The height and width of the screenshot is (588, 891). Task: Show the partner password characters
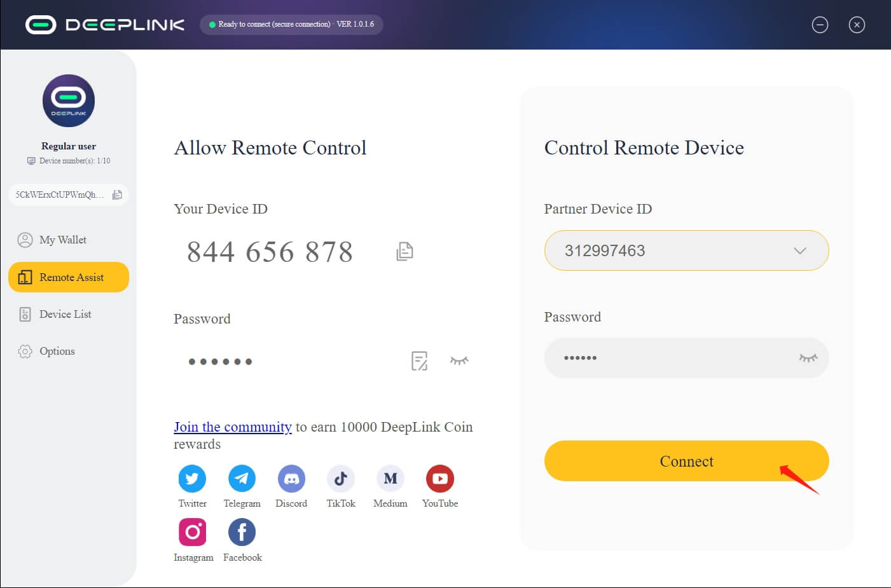tap(808, 358)
